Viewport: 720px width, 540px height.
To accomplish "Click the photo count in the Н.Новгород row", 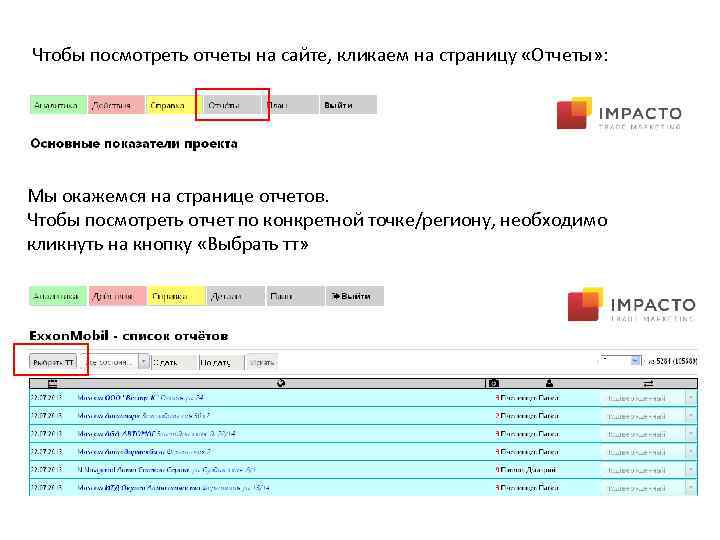I will pos(497,470).
